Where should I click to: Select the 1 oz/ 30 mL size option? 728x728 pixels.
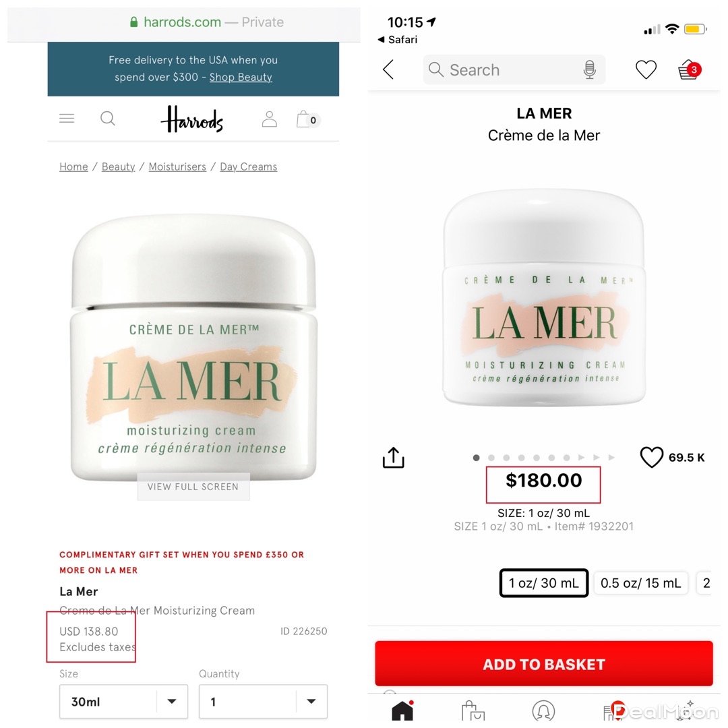[544, 582]
